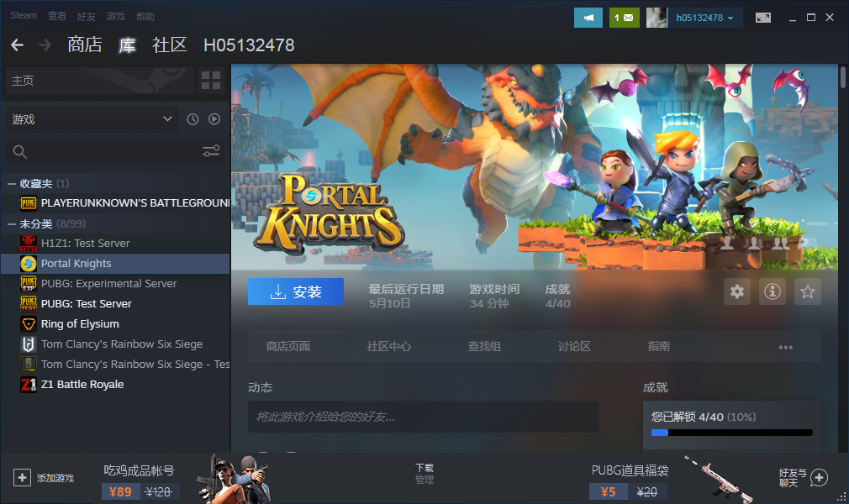
Task: Open the 社区中心 link
Action: (388, 346)
